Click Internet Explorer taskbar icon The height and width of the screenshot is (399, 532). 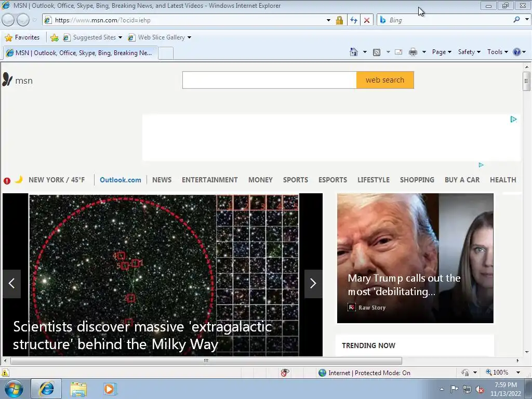click(x=46, y=389)
